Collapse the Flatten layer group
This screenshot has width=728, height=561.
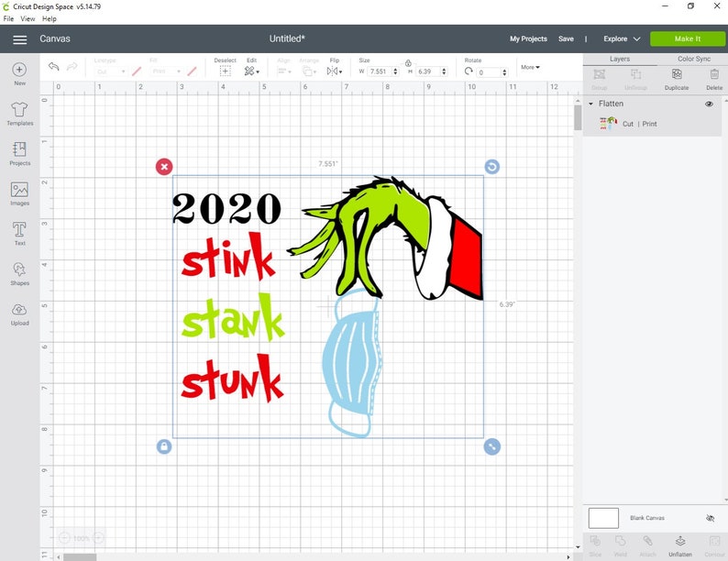pos(590,104)
